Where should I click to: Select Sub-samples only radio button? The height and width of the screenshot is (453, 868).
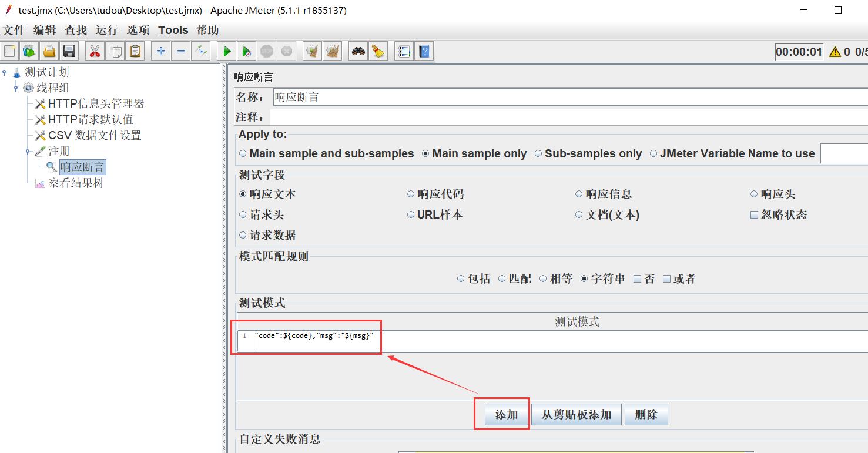588,153
